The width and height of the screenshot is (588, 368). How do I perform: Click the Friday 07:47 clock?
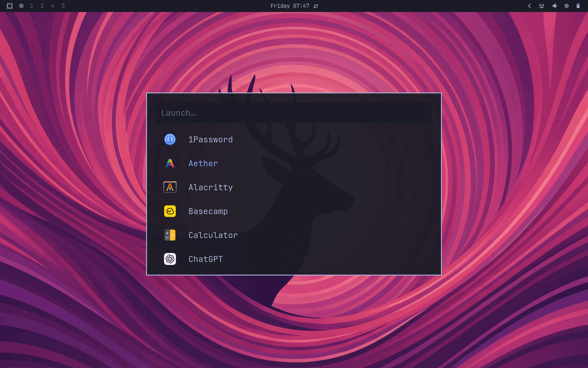[x=290, y=6]
